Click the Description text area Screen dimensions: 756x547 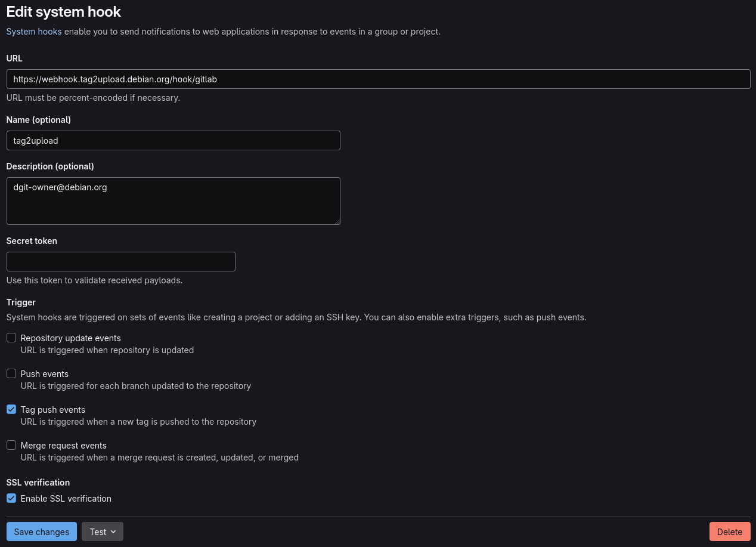tap(173, 201)
